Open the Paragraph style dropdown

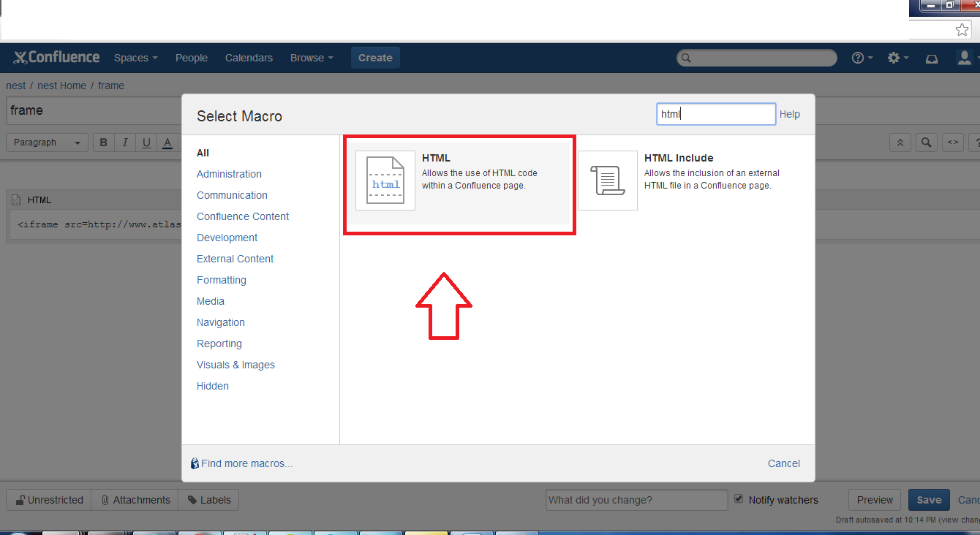point(47,143)
